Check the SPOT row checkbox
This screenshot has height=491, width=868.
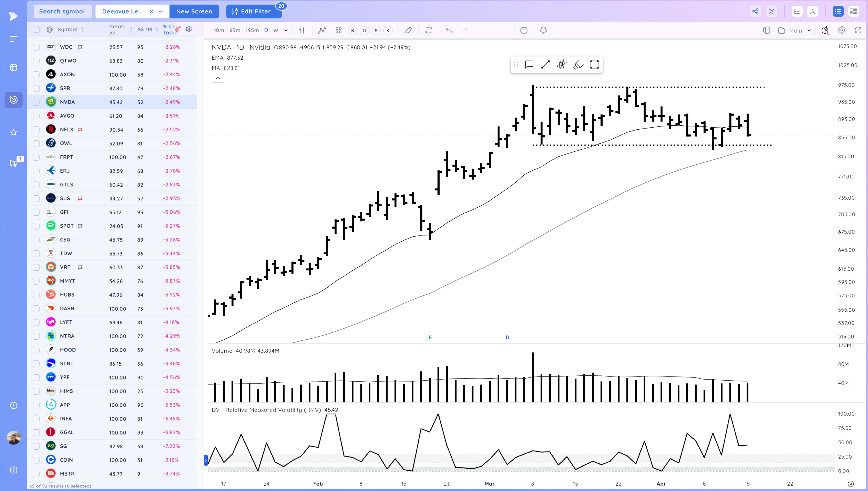tap(36, 226)
